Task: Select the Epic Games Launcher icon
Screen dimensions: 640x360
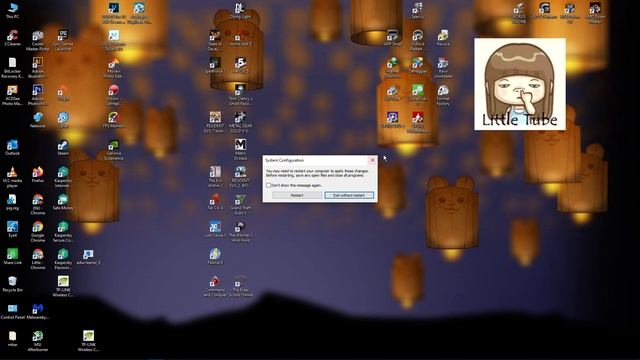Action: (x=63, y=40)
